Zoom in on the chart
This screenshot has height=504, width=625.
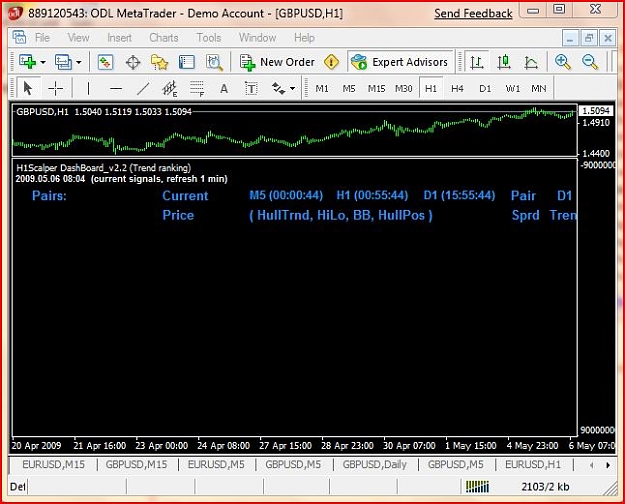562,62
